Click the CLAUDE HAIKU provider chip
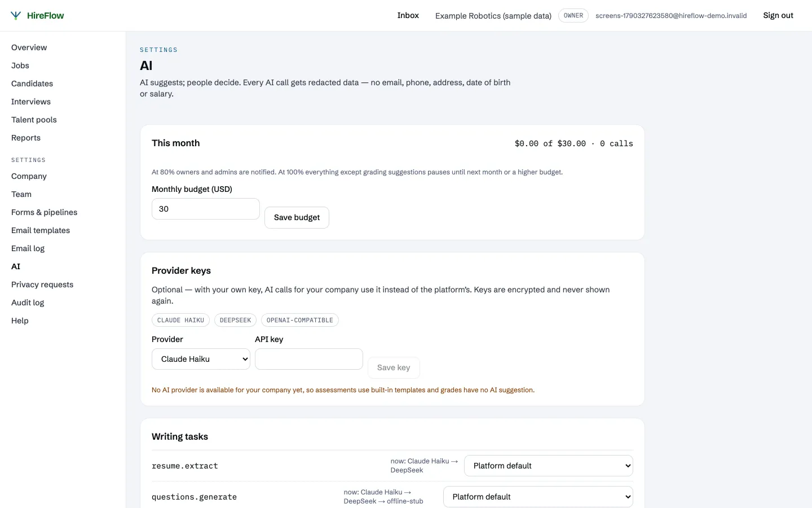Viewport: 812px width, 508px height. click(x=180, y=320)
